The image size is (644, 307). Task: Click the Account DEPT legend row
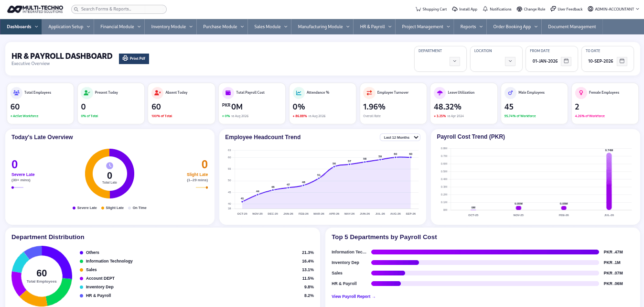pos(197,278)
